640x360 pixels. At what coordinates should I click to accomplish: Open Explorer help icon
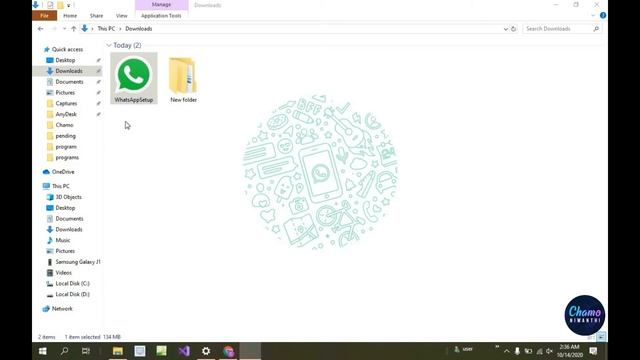603,16
